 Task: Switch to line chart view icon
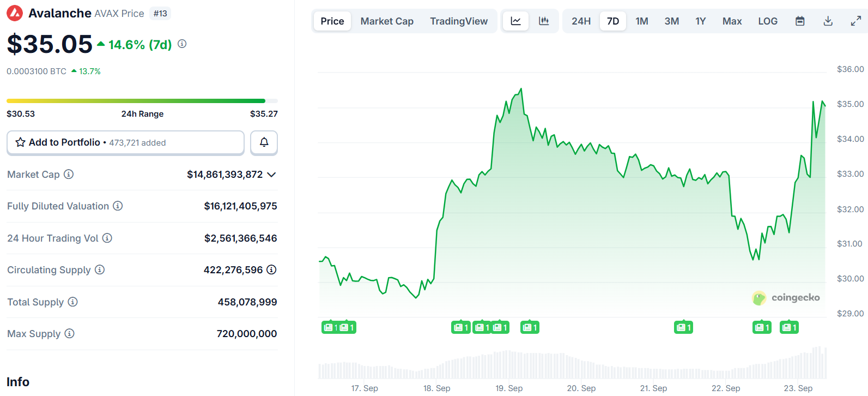point(515,21)
